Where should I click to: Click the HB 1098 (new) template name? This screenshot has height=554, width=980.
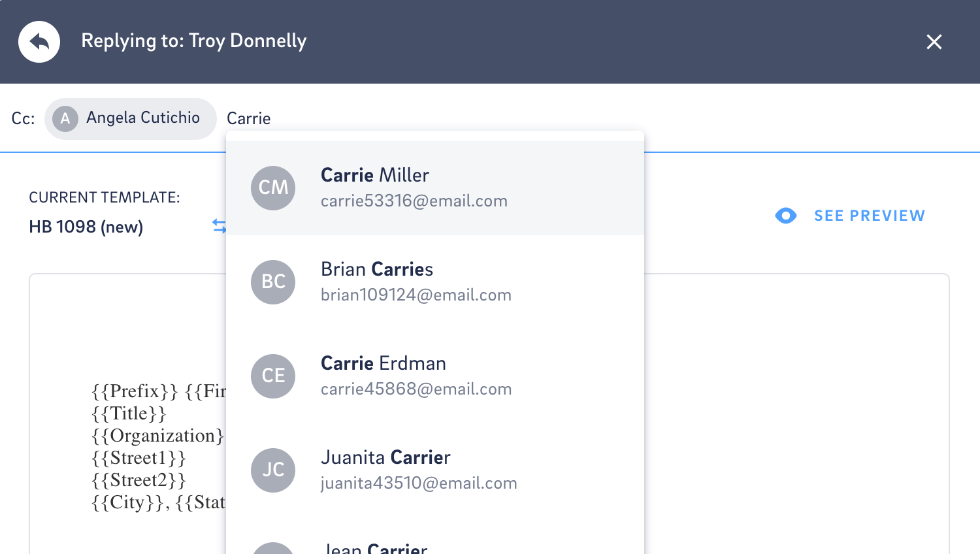point(86,227)
